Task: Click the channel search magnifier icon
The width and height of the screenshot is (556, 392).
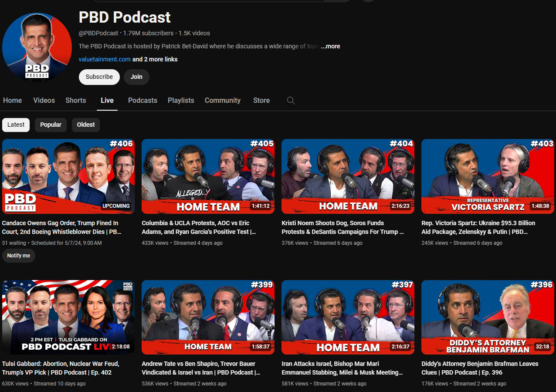Action: [x=291, y=101]
